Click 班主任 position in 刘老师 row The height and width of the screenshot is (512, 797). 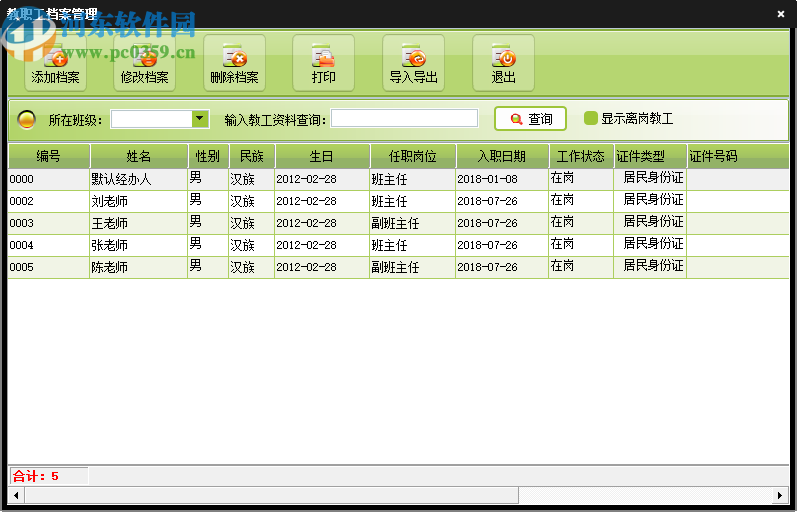412,201
